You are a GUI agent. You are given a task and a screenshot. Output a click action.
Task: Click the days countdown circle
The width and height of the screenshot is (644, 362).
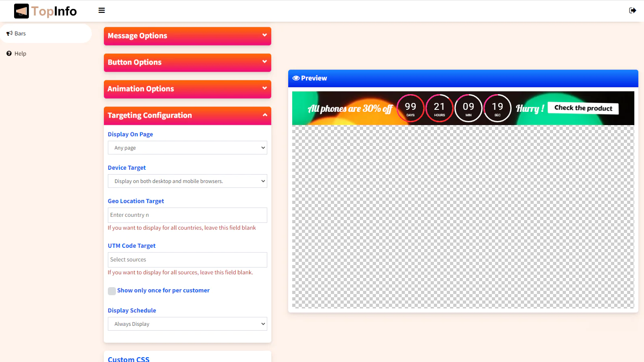[410, 108]
